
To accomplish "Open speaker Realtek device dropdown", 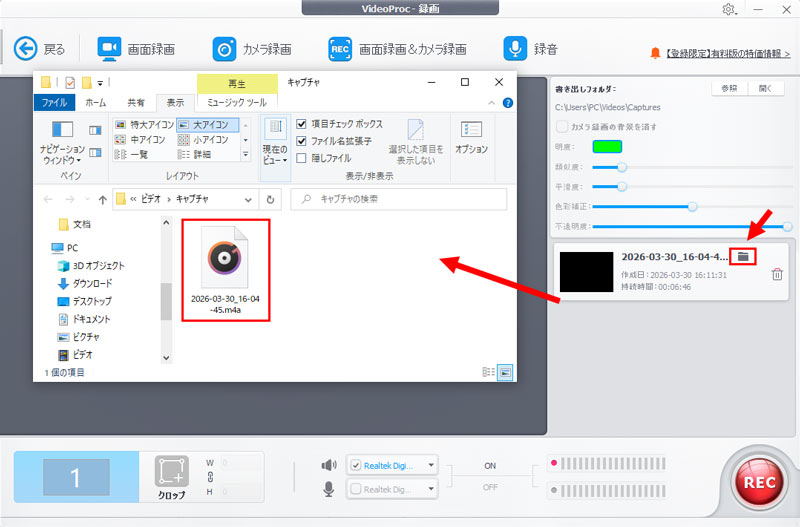I will pyautogui.click(x=431, y=465).
